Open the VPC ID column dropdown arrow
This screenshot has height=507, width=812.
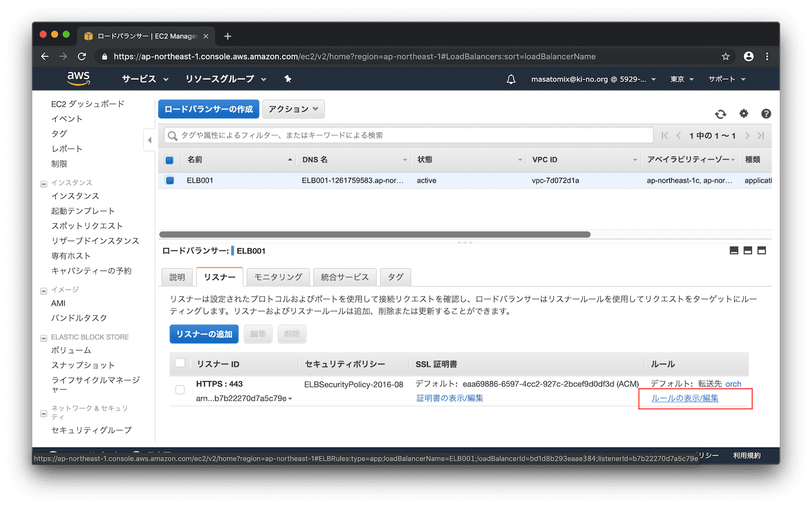635,160
